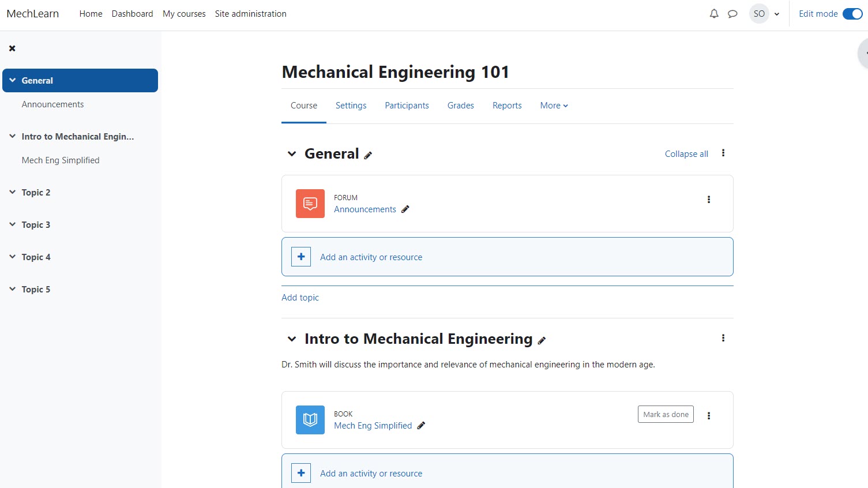Collapse the Topic 2 chevron in the sidebar
868x488 pixels.
pos(12,192)
